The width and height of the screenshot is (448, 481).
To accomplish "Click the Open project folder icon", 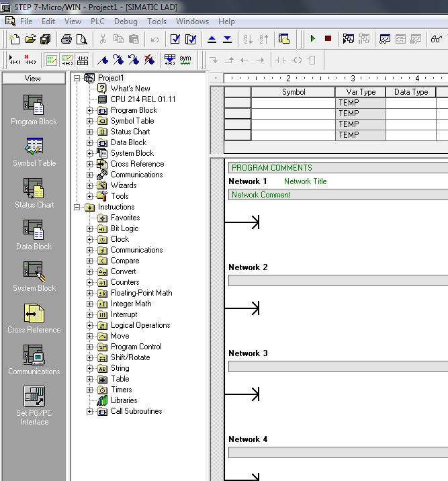I will click(x=30, y=39).
